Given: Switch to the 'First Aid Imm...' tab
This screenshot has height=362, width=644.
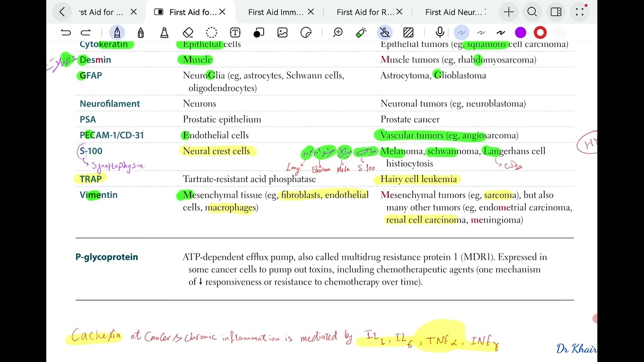Looking at the screenshot, I should pyautogui.click(x=276, y=12).
